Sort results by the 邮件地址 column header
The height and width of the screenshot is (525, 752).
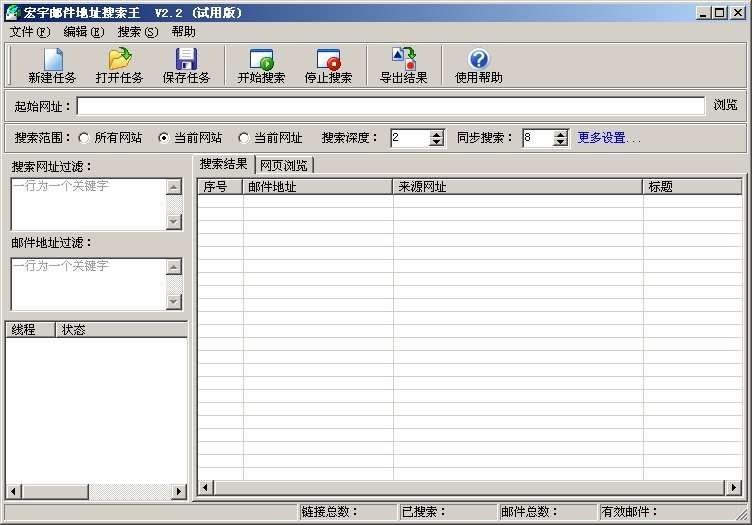(x=317, y=187)
